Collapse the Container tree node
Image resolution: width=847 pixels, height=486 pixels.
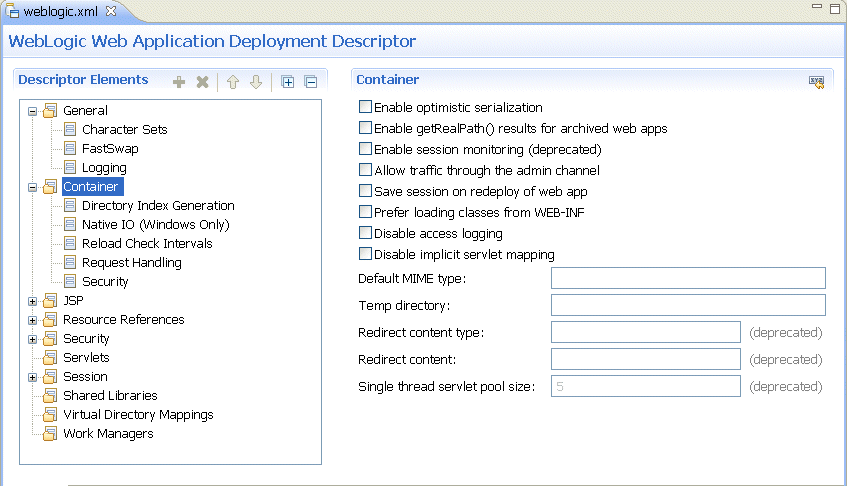tap(32, 188)
